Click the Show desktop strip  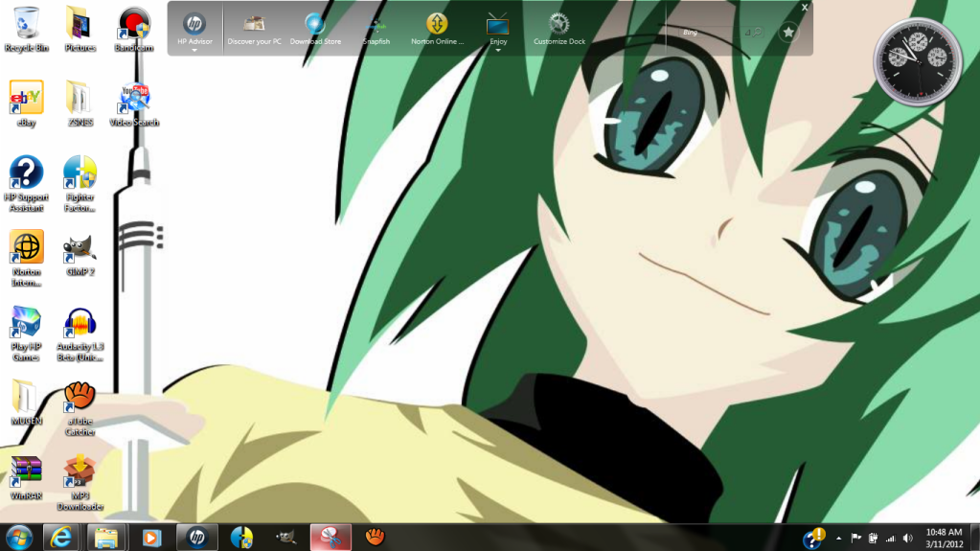[975, 538]
